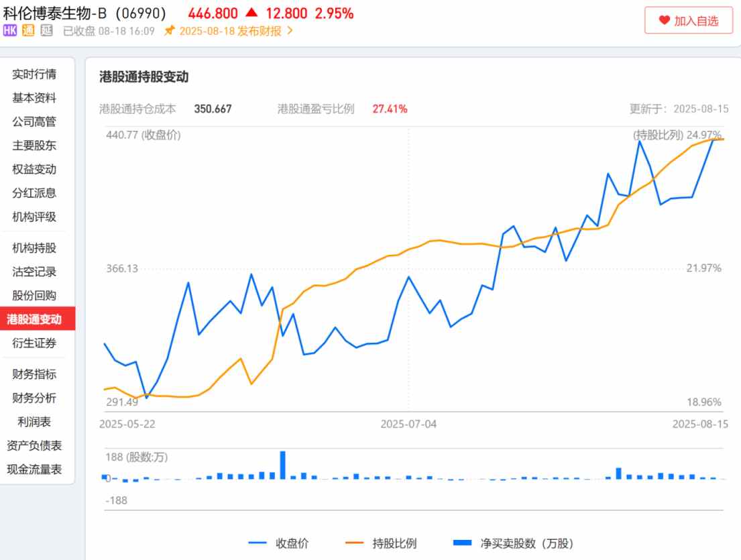Go to the 主要股东 sidebar item
The height and width of the screenshot is (560, 741).
(x=34, y=146)
